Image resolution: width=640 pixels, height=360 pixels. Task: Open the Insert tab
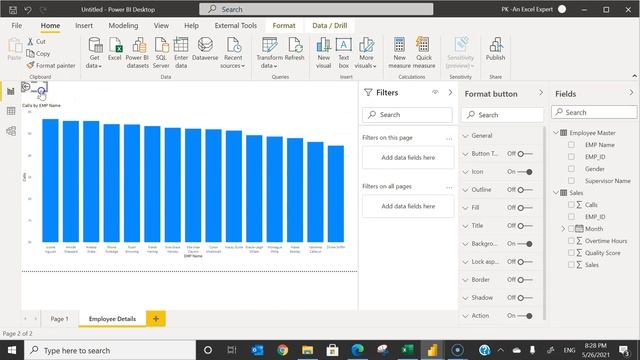[x=84, y=25]
